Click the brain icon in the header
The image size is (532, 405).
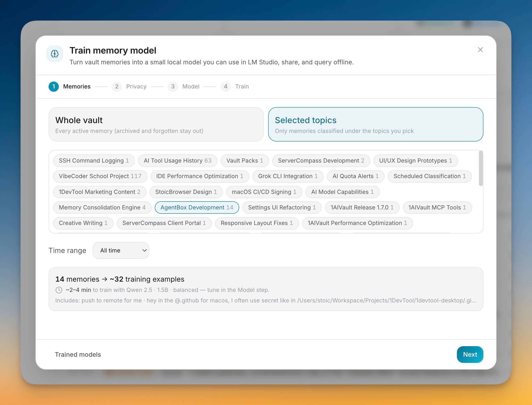(55, 54)
